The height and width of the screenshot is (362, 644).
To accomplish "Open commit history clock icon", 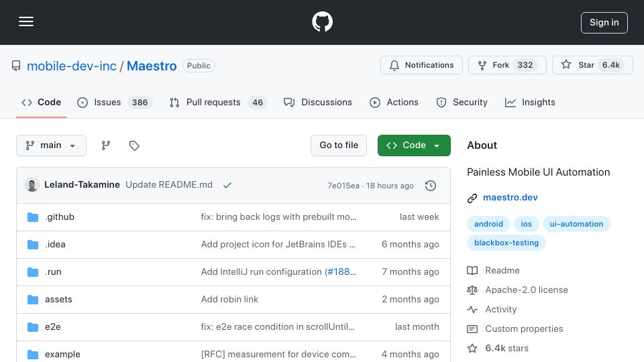I will (431, 186).
